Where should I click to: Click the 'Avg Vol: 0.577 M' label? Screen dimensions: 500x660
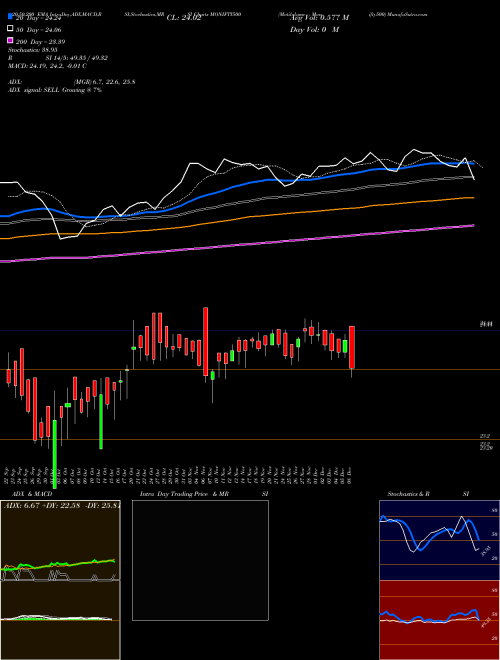319,18
